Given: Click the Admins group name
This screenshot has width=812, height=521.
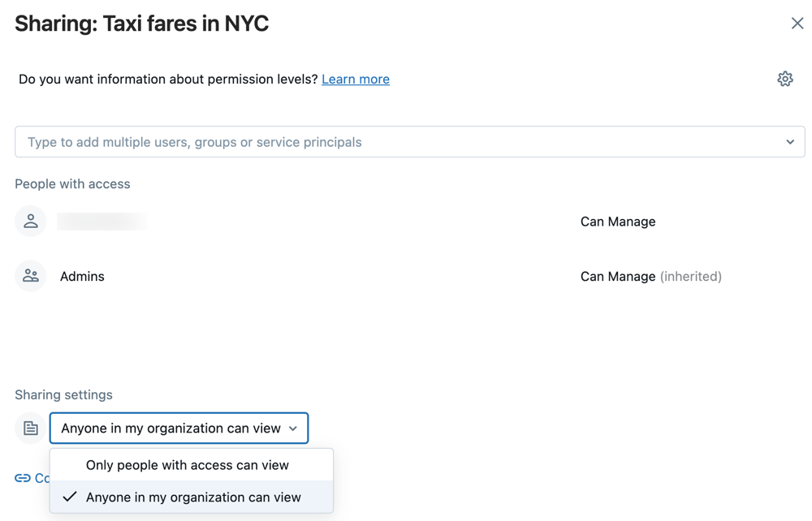Looking at the screenshot, I should pyautogui.click(x=82, y=276).
